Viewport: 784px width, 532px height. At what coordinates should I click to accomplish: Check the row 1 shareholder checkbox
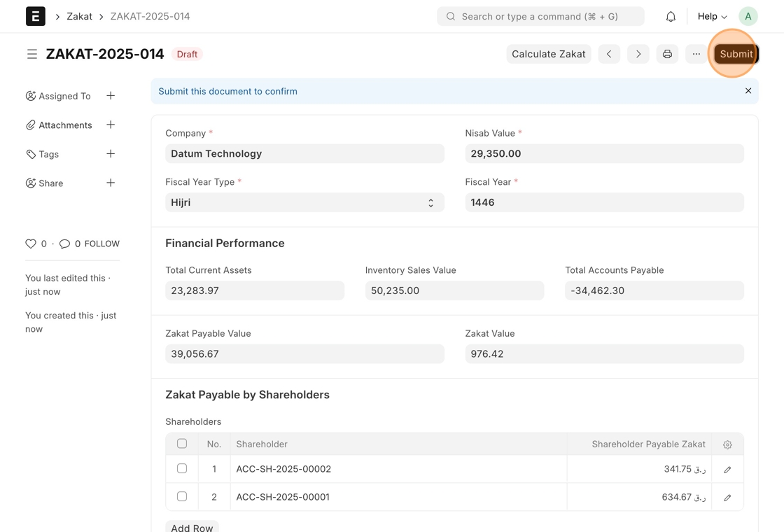coord(182,468)
